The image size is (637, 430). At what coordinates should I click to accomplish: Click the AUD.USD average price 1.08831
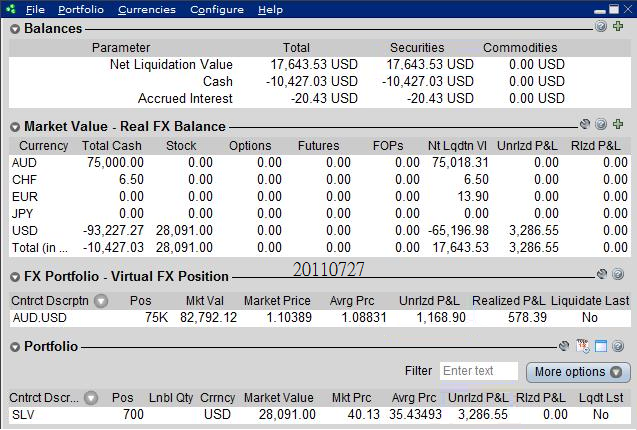364,317
